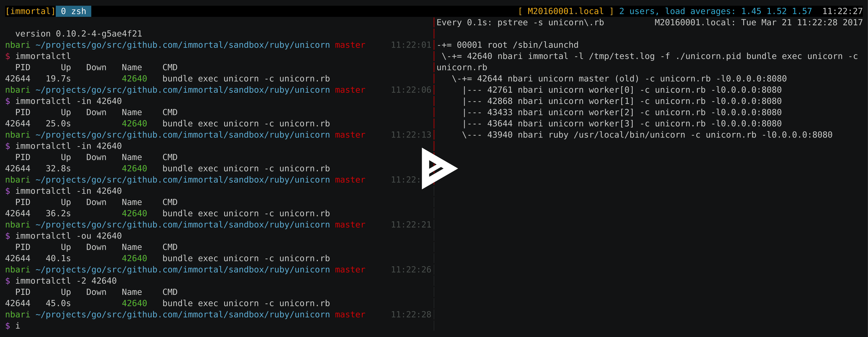This screenshot has height=337, width=868.
Task: Click the 'unicorn worker[3]' process row
Action: 622,124
